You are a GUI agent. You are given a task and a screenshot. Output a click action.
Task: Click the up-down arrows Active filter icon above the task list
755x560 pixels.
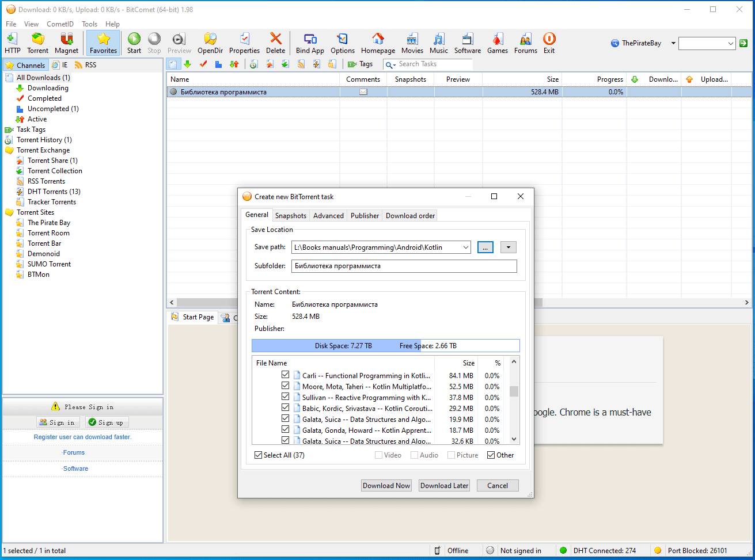pos(234,64)
